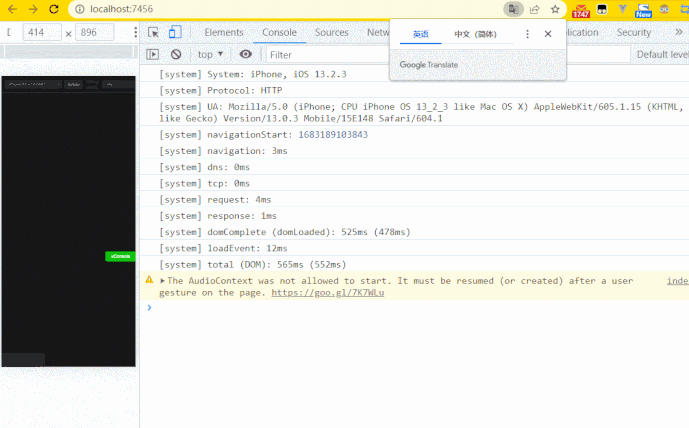
Task: Open more device toolbar options
Action: click(135, 32)
